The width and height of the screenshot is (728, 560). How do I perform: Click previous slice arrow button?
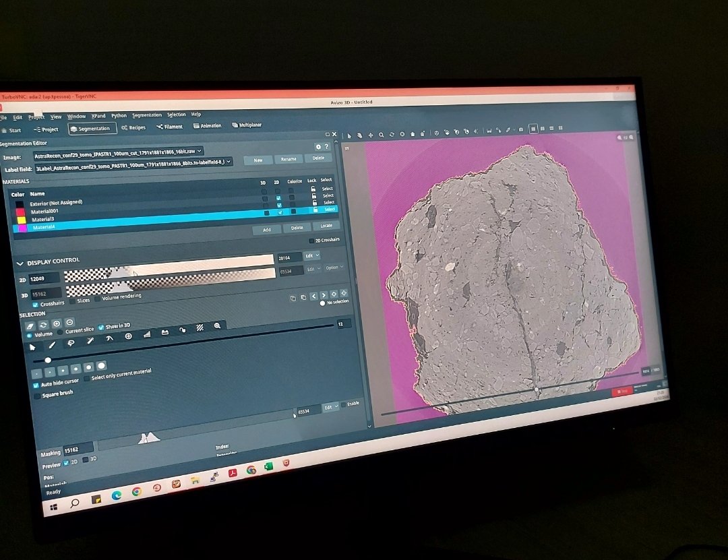coord(313,296)
